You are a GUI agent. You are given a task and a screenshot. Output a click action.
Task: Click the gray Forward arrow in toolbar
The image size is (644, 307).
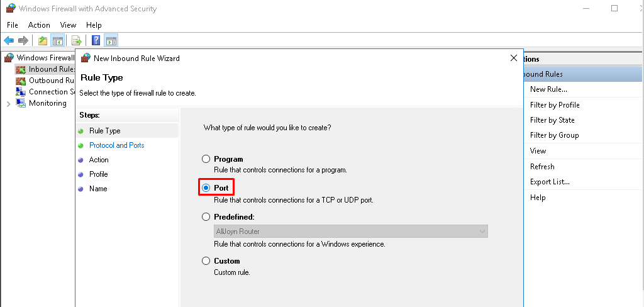pos(23,41)
